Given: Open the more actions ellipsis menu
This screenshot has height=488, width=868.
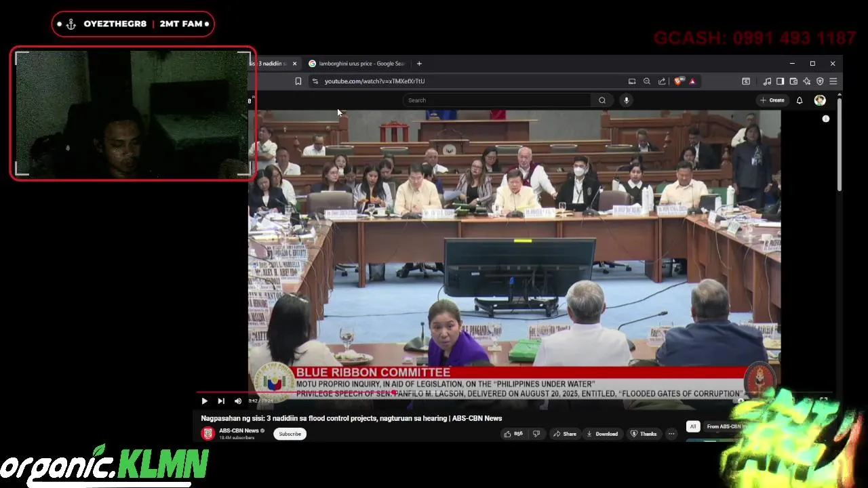Looking at the screenshot, I should click(x=671, y=434).
